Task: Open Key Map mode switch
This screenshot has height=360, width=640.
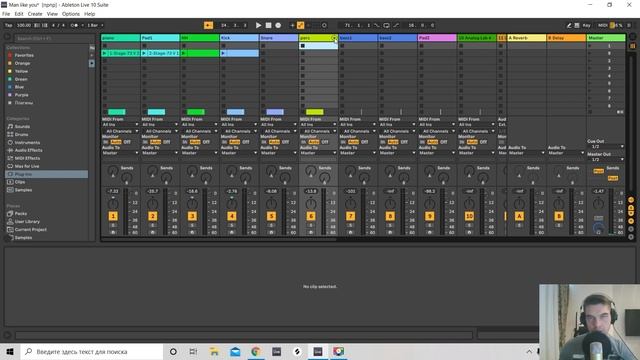Action: click(x=587, y=25)
